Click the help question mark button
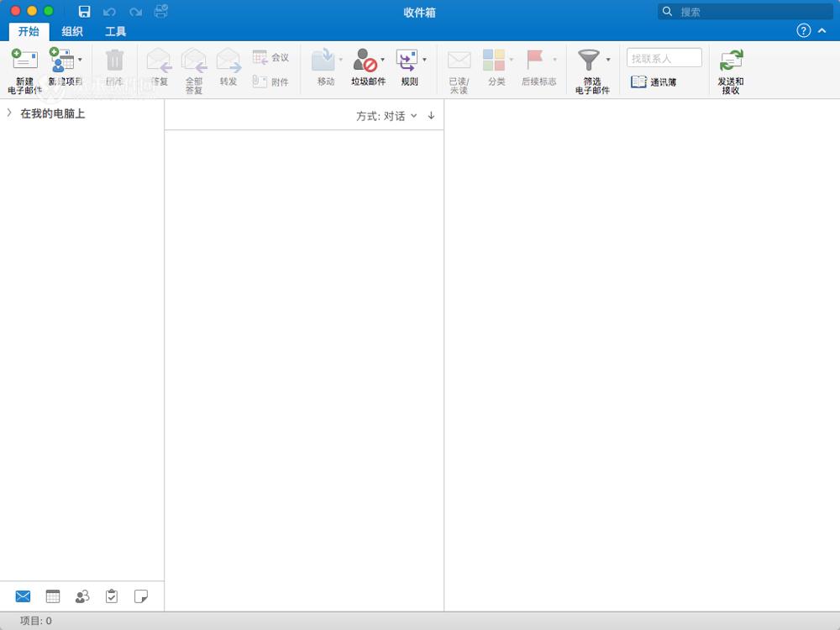Screen dimensions: 840x630 pos(805,30)
